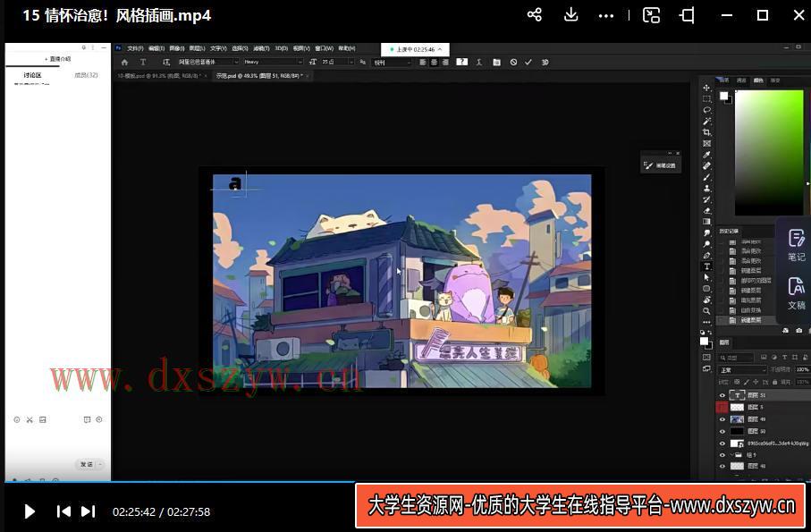Click the Home icon in options bar
811x532 pixels.
[124, 62]
